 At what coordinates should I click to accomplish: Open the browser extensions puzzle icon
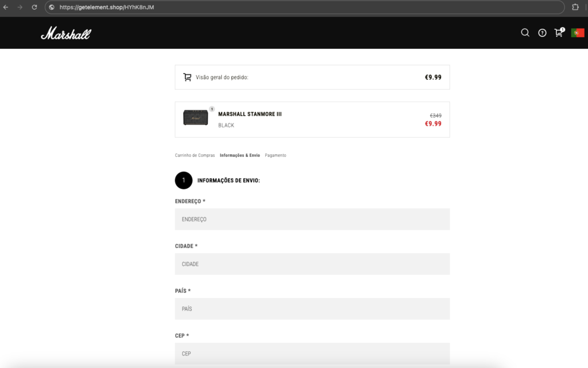pyautogui.click(x=575, y=7)
